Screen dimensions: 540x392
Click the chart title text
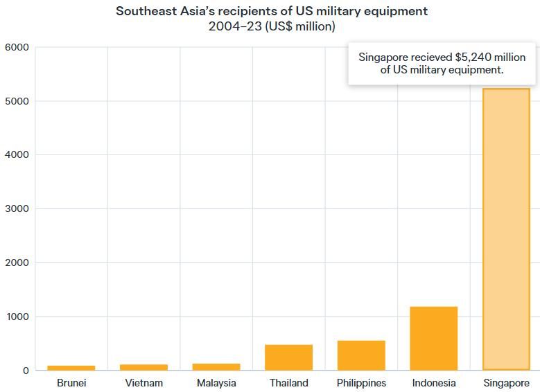272,11
